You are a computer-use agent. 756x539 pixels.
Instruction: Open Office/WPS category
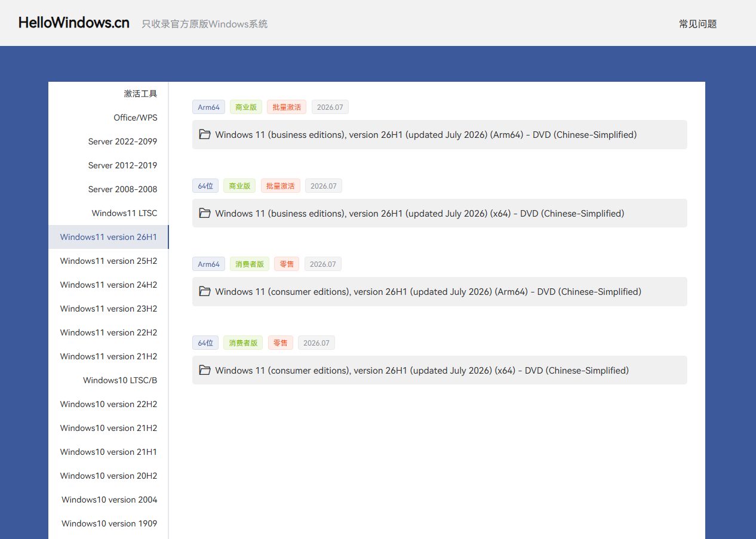pyautogui.click(x=109, y=118)
